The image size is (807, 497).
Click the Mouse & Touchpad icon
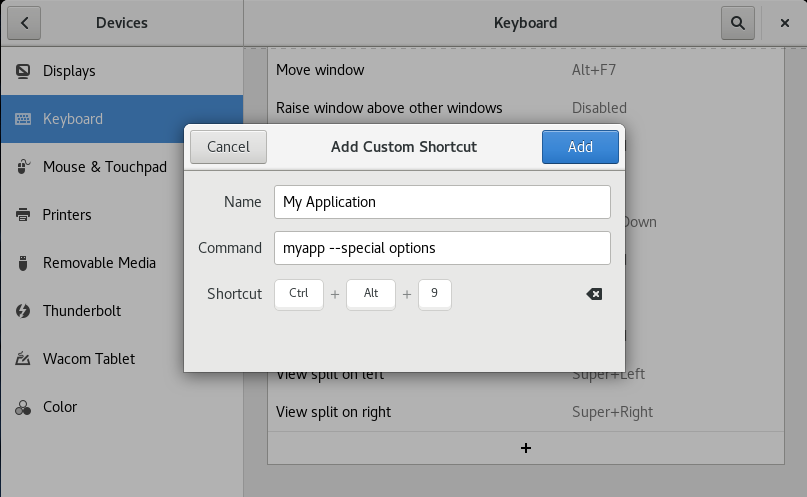[x=23, y=167]
